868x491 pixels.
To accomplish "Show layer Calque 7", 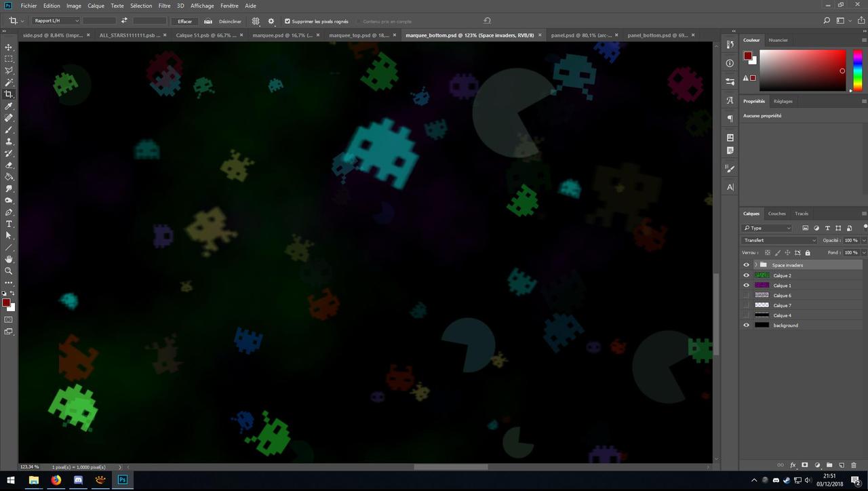I will tap(747, 305).
